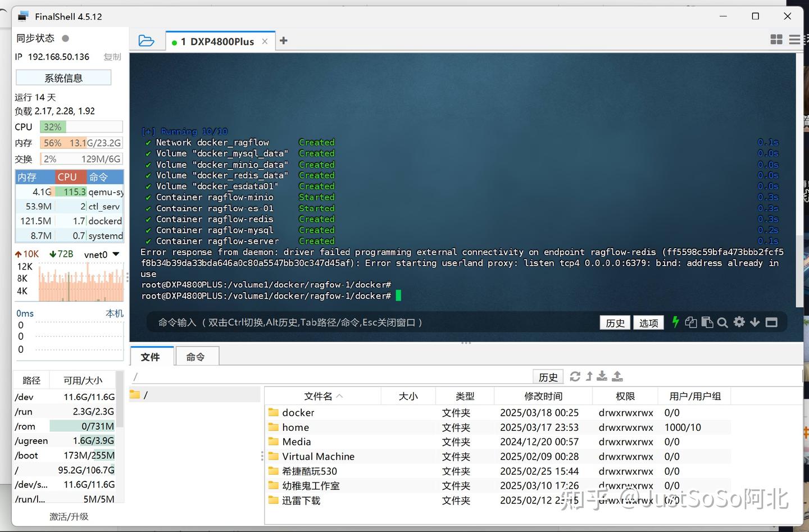
Task: Open the docker folder in the file list
Action: 298,412
